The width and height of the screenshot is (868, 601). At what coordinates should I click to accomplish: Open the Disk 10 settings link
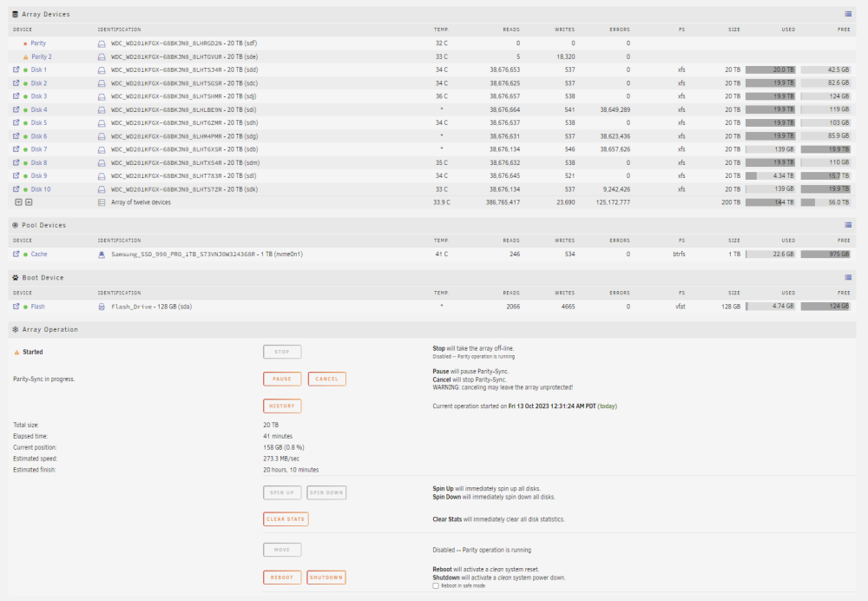tap(41, 189)
